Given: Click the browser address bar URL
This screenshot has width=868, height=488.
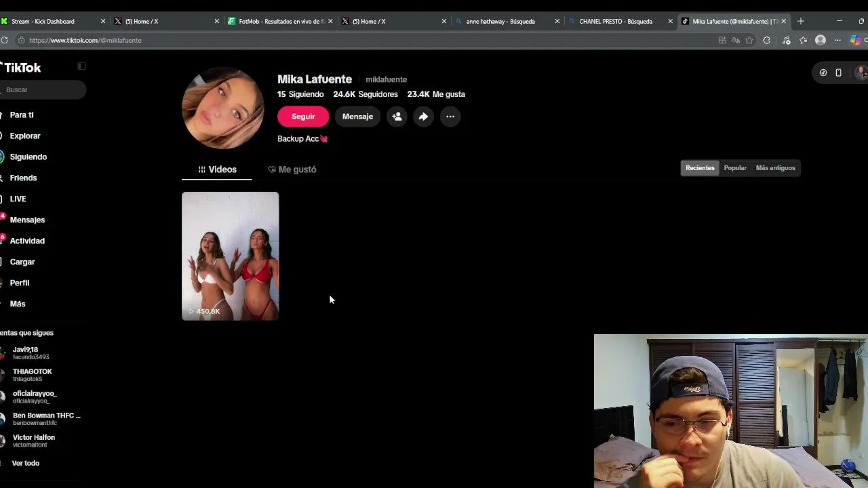Looking at the screenshot, I should 85,40.
